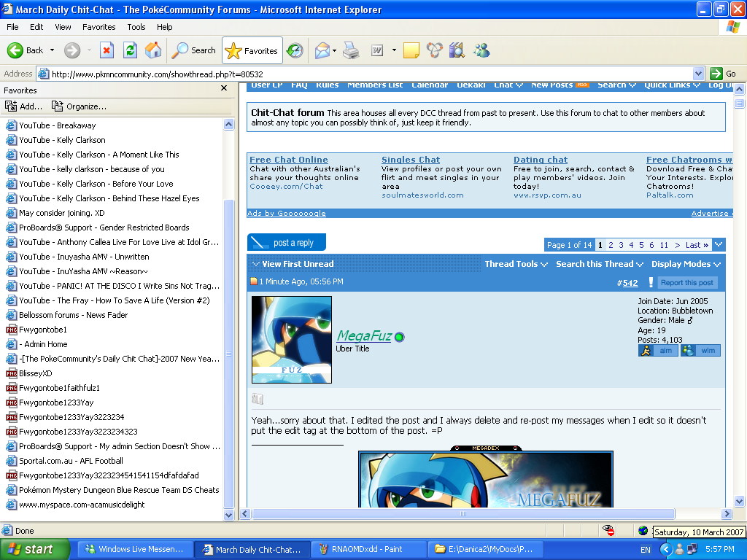Viewport: 747px width, 560px height.
Task: Click the Research books icon
Action: 457,50
